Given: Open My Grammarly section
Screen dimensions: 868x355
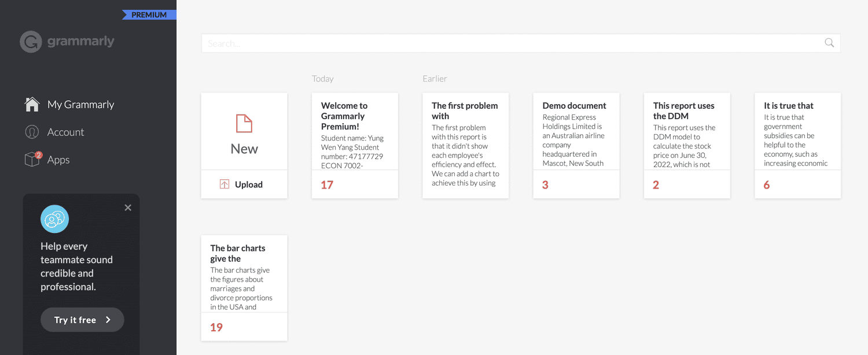Looking at the screenshot, I should [69, 104].
